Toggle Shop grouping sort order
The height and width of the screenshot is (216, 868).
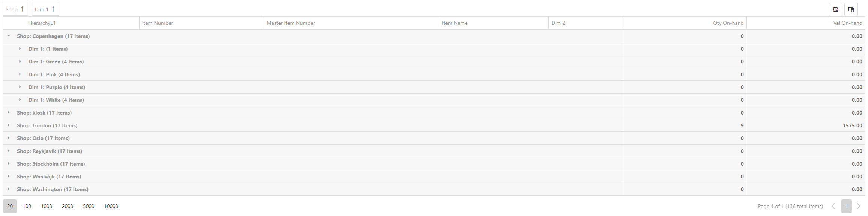(x=15, y=9)
